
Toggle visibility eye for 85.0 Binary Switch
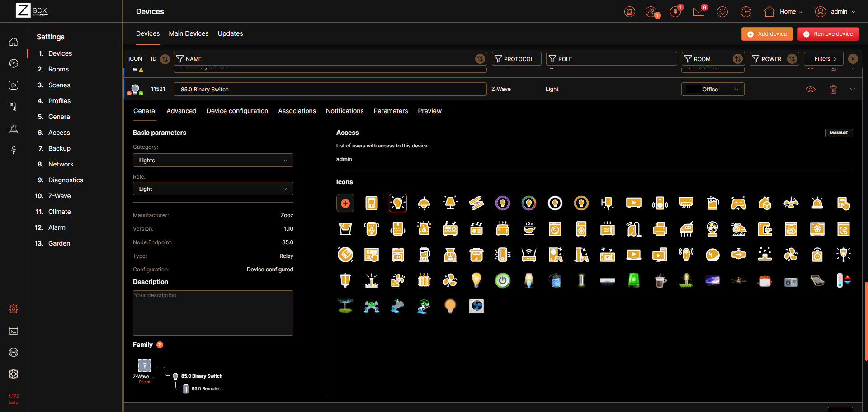click(x=811, y=90)
